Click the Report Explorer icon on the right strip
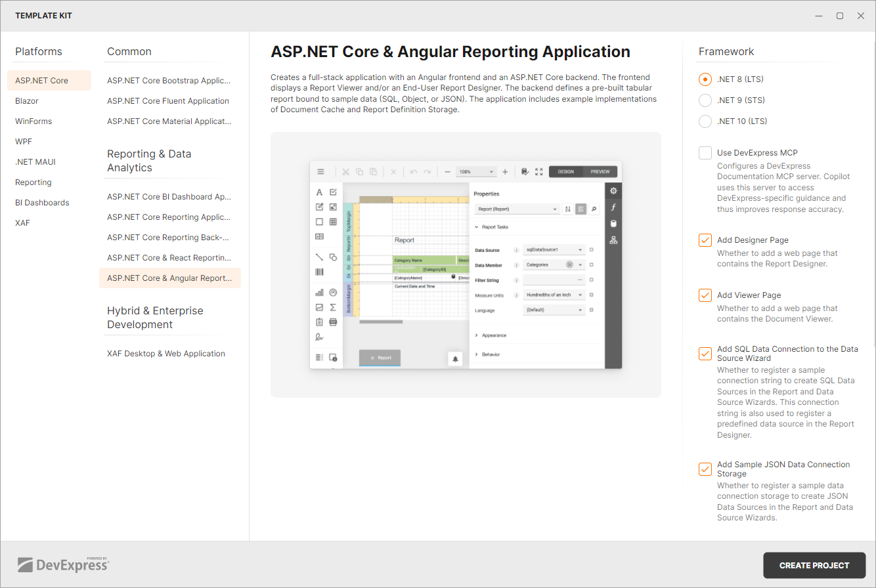Image resolution: width=876 pixels, height=588 pixels. point(613,240)
